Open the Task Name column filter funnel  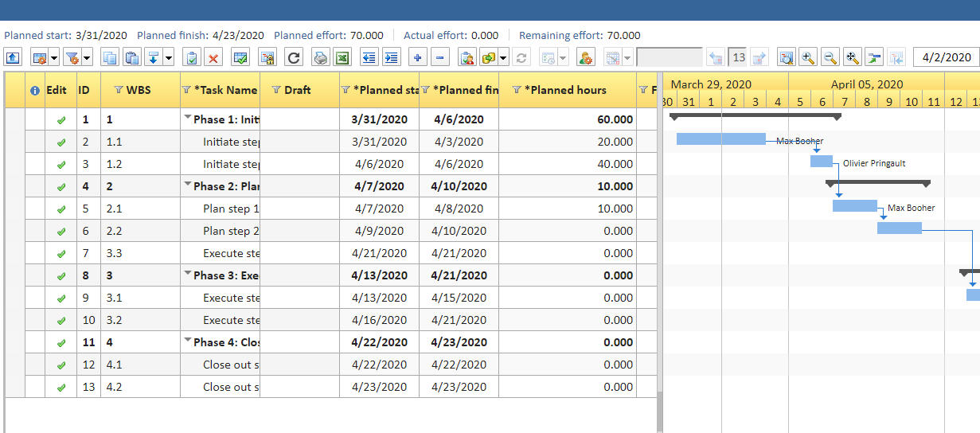(x=186, y=90)
